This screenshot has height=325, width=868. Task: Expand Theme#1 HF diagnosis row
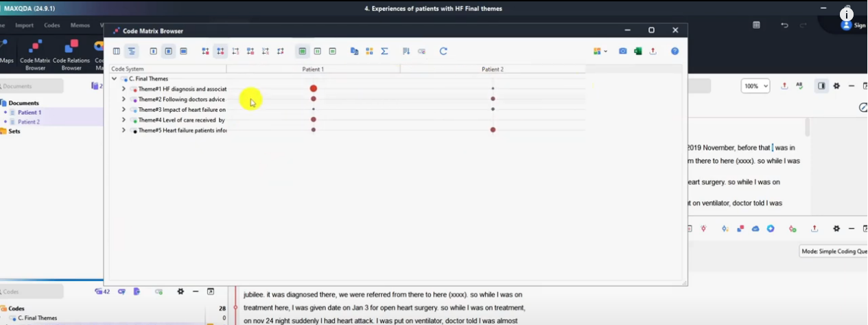pyautogui.click(x=124, y=89)
